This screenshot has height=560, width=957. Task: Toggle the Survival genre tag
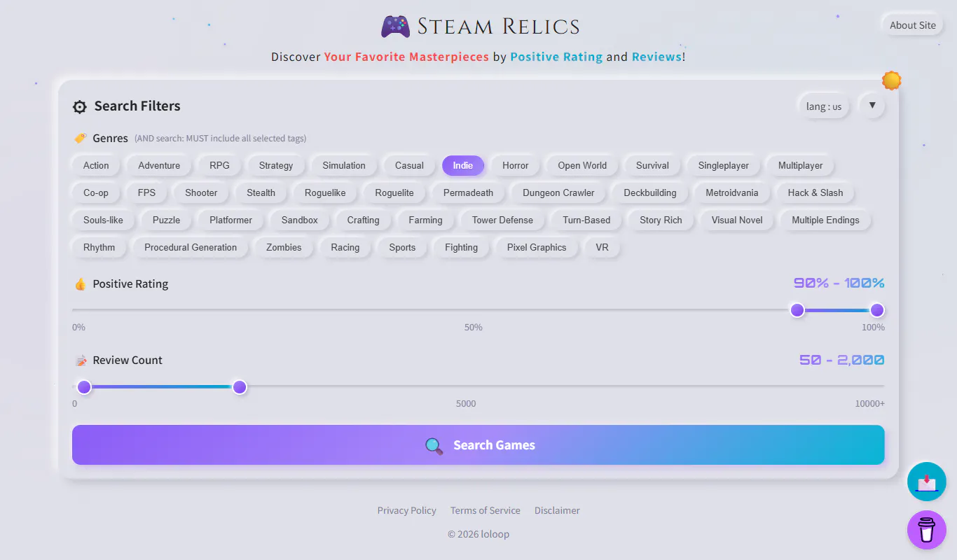tap(652, 166)
